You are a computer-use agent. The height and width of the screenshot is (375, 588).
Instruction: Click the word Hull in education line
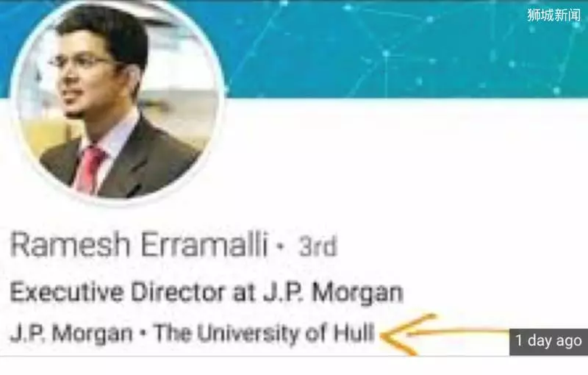[x=354, y=332]
